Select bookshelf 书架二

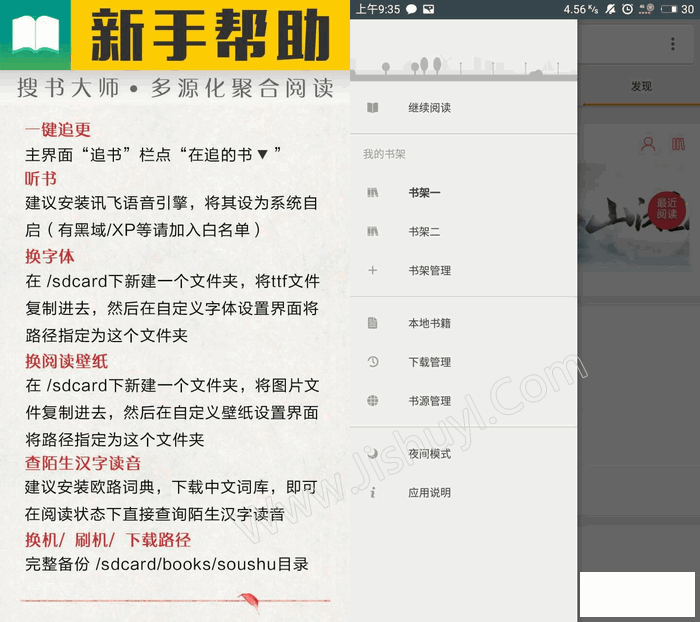[x=463, y=232]
